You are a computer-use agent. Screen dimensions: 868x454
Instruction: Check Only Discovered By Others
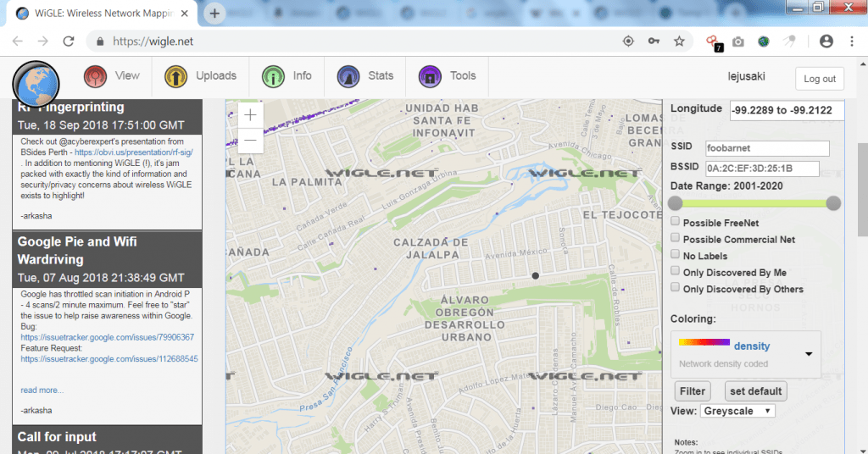tap(675, 287)
